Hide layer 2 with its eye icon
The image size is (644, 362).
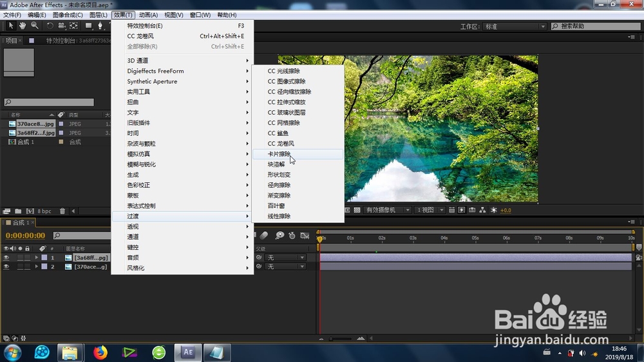pyautogui.click(x=6, y=267)
